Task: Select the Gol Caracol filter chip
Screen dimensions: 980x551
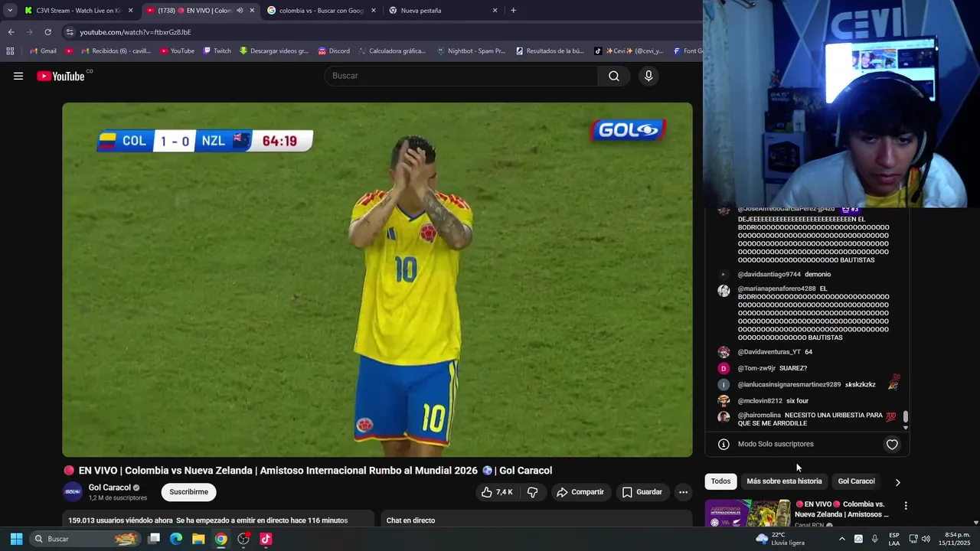Action: 856,481
